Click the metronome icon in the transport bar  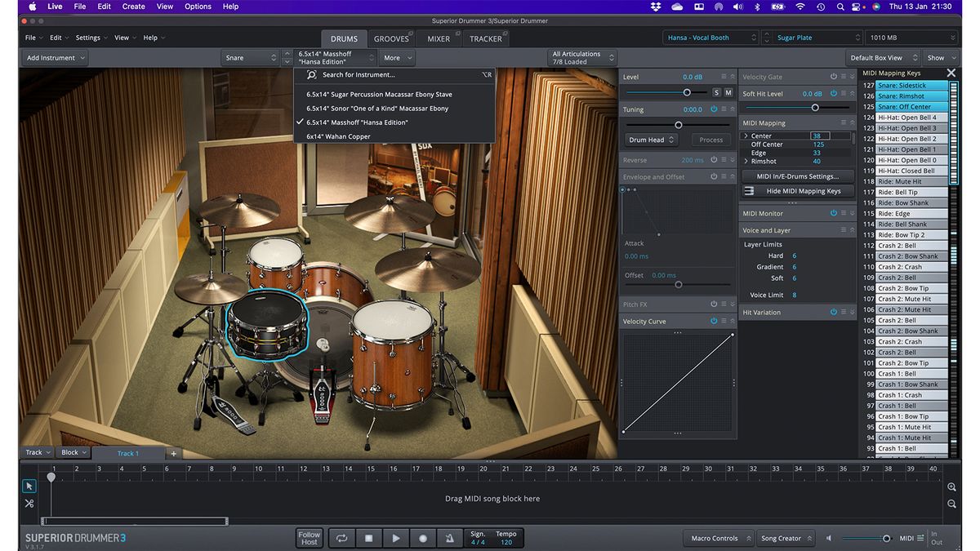click(x=450, y=538)
